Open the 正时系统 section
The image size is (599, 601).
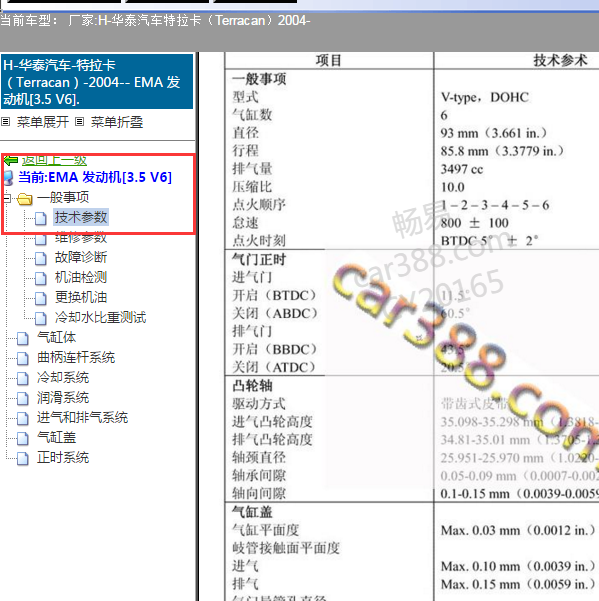coord(63,457)
